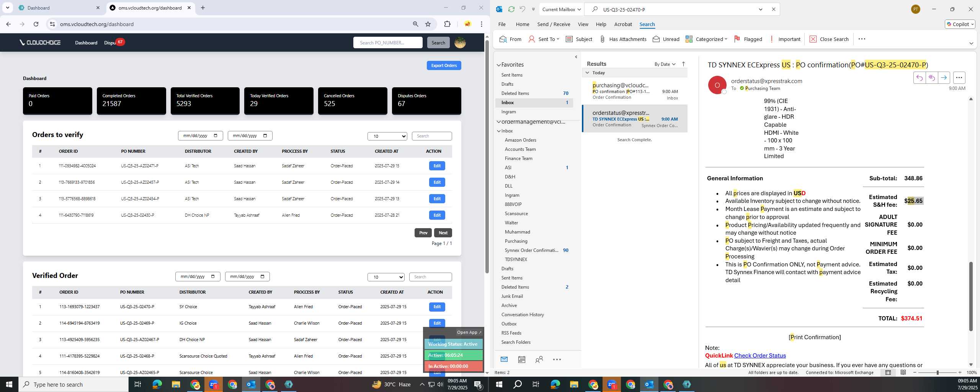Open Outlook Calendar view icon

click(521, 359)
